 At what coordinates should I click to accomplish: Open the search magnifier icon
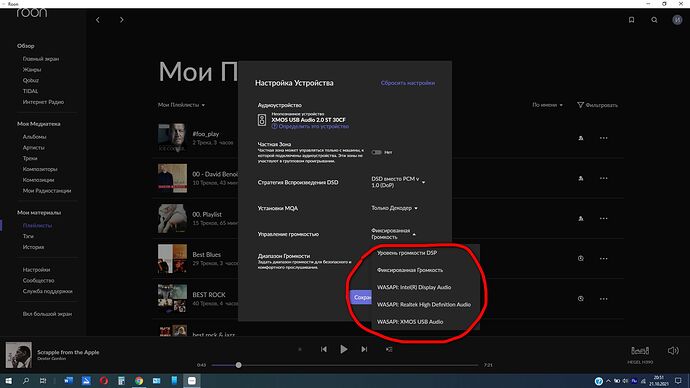pyautogui.click(x=654, y=20)
